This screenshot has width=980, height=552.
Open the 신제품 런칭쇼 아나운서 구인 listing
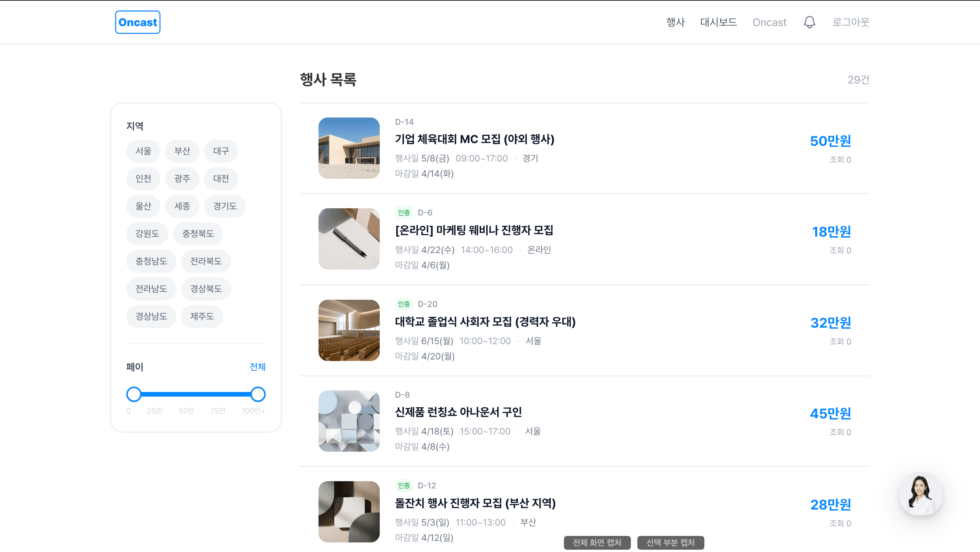[x=459, y=412]
